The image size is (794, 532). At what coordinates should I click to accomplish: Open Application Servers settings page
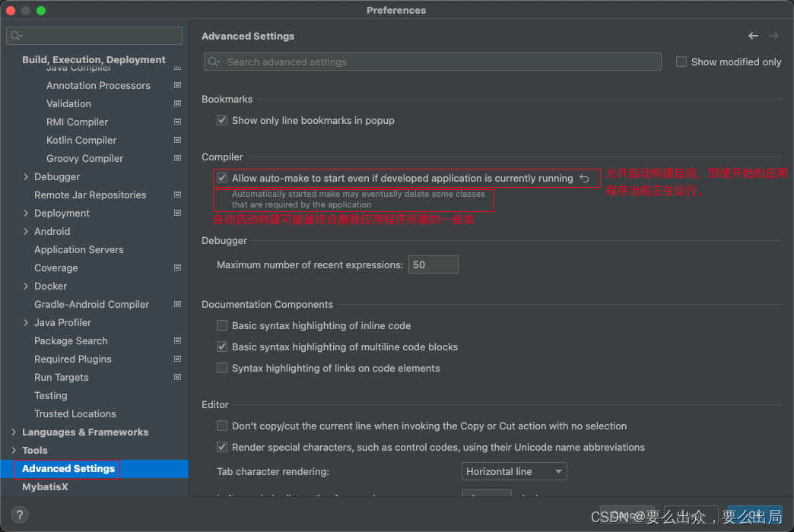pos(78,249)
